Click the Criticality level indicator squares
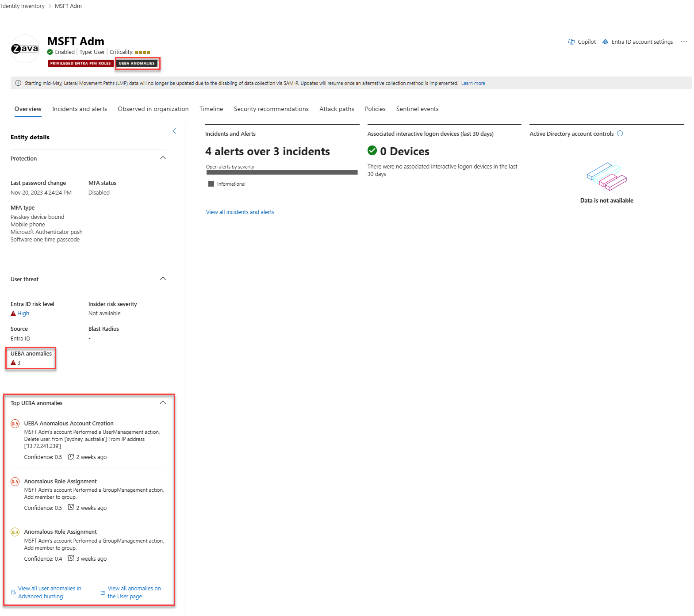This screenshot has width=694, height=616. pyautogui.click(x=142, y=52)
